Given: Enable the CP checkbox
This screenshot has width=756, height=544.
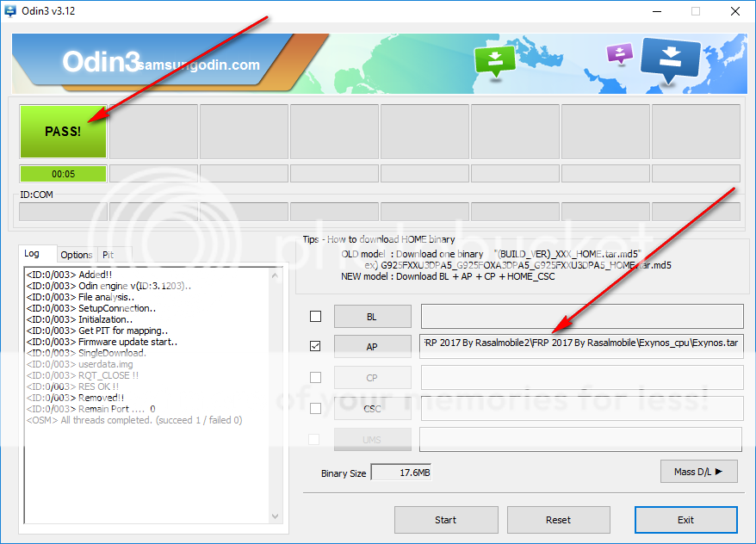Looking at the screenshot, I should (x=315, y=377).
